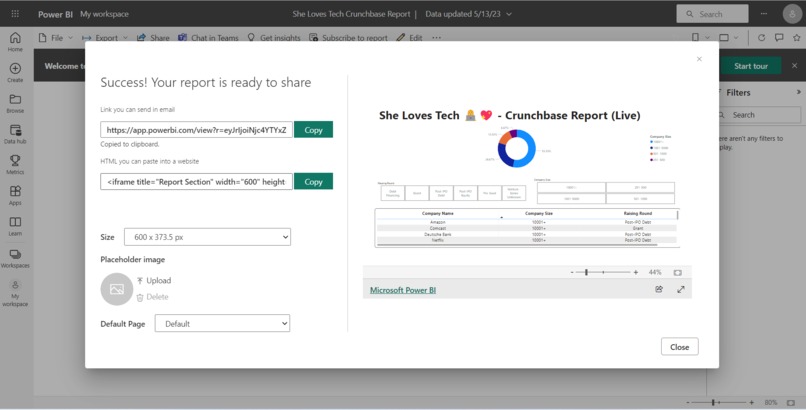This screenshot has height=410, width=806.
Task: Zoom in preview with plus button
Action: [636, 272]
